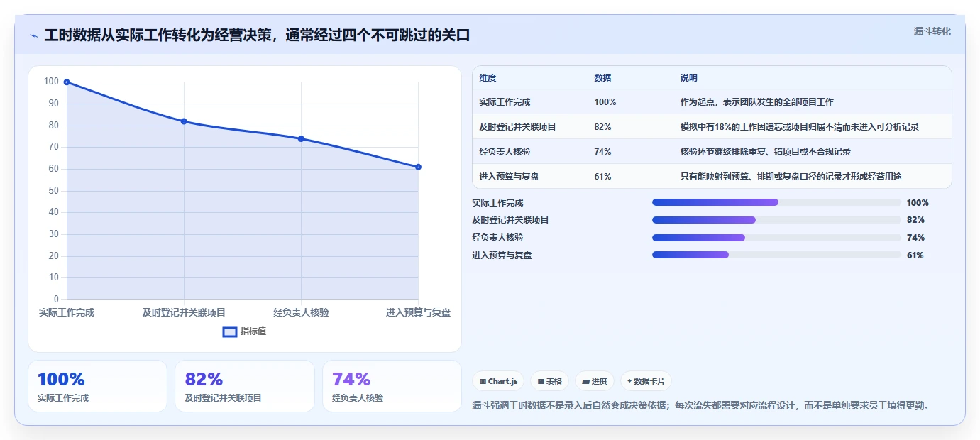Viewport: 980px width, 440px height.
Task: Click description 作为起点，表示团队发生的全部项目工作
Action: [x=756, y=102]
